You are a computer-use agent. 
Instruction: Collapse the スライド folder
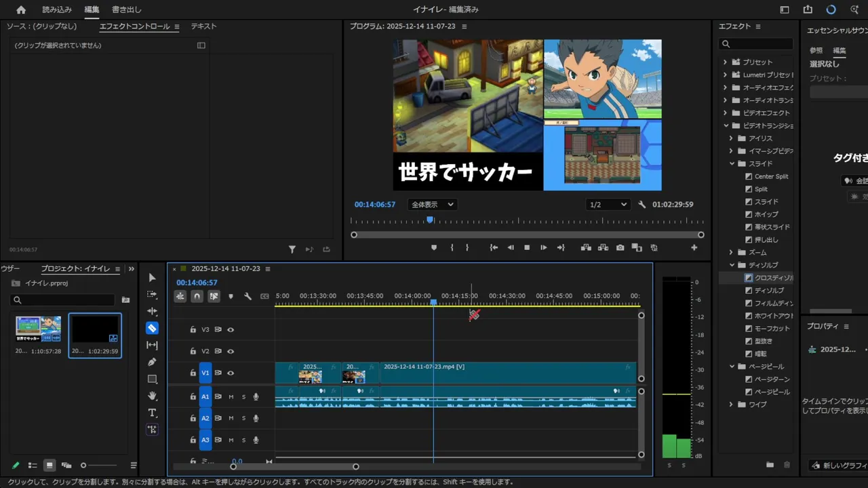(x=732, y=163)
